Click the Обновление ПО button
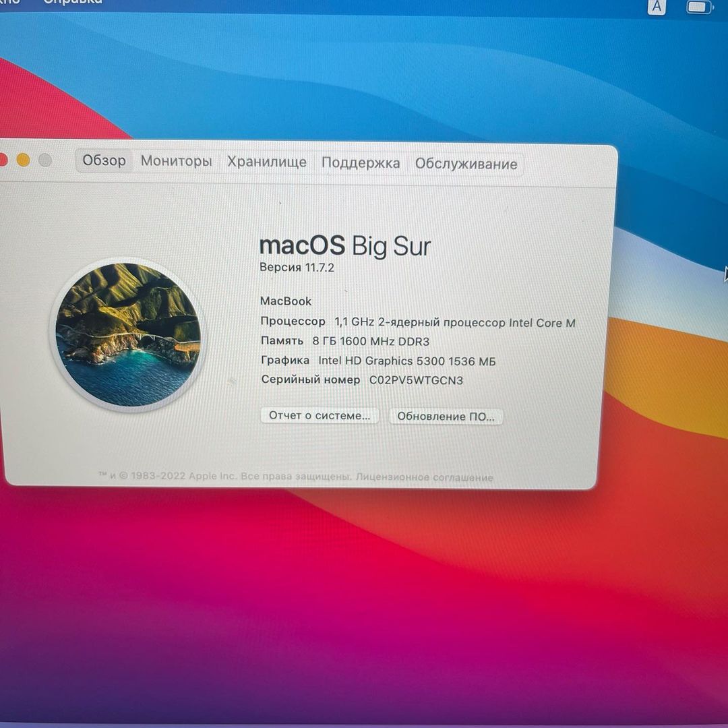 coord(446,417)
